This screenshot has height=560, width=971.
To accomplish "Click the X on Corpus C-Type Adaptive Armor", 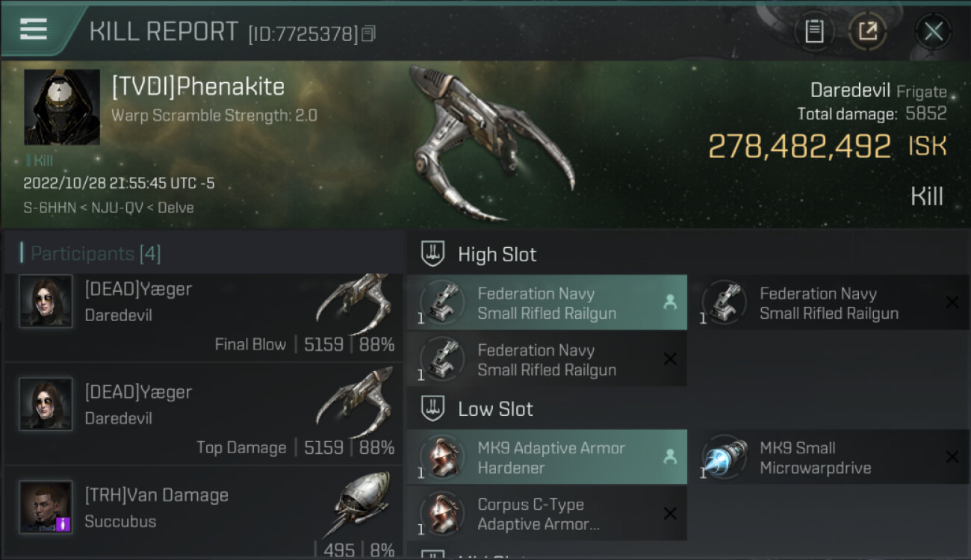I will tap(670, 514).
